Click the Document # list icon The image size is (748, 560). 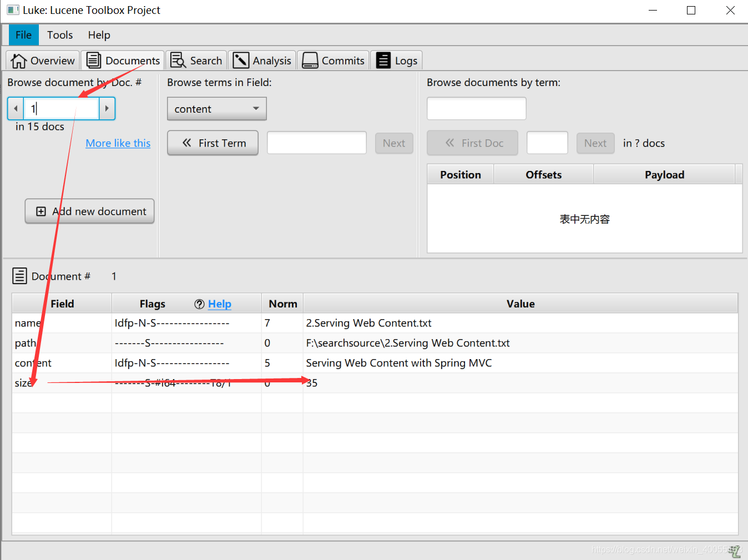(x=19, y=276)
